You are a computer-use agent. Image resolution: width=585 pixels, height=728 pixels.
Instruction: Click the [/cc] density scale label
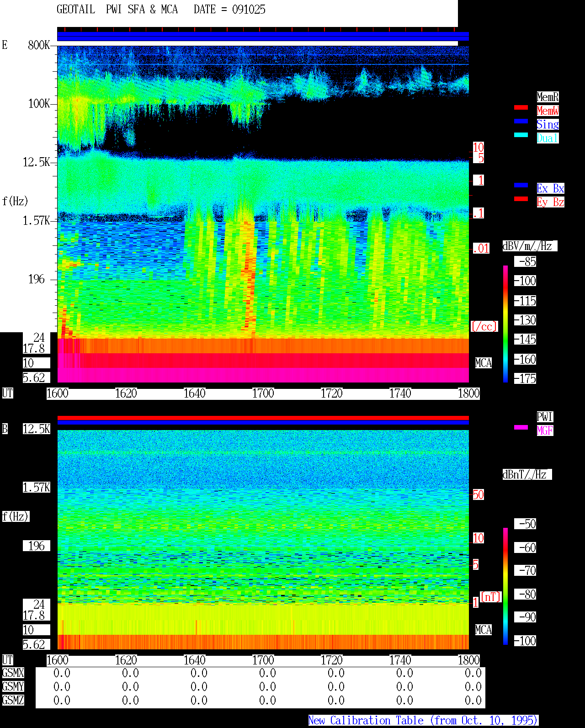pyautogui.click(x=484, y=327)
